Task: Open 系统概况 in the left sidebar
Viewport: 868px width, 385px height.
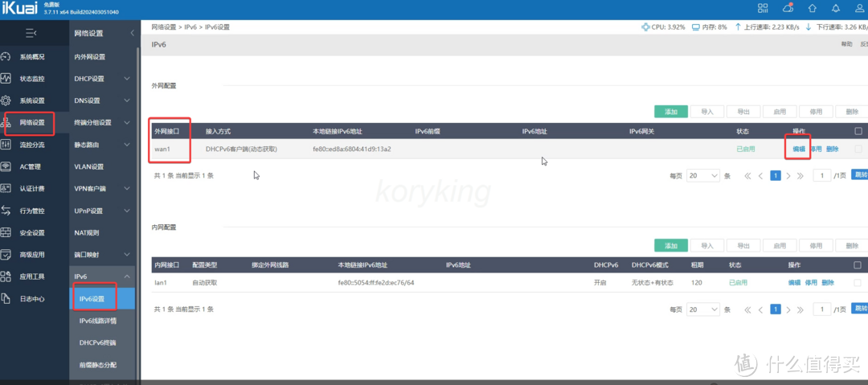Action: coord(32,57)
